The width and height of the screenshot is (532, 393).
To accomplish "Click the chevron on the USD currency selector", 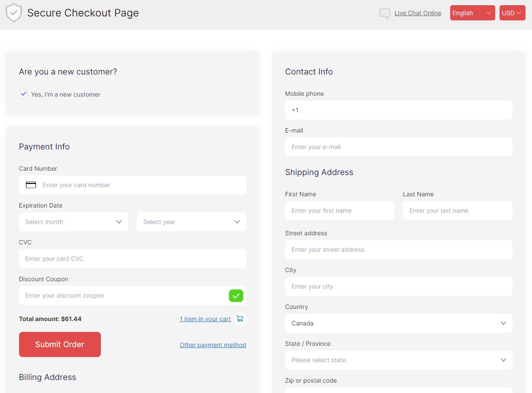I will 520,13.
